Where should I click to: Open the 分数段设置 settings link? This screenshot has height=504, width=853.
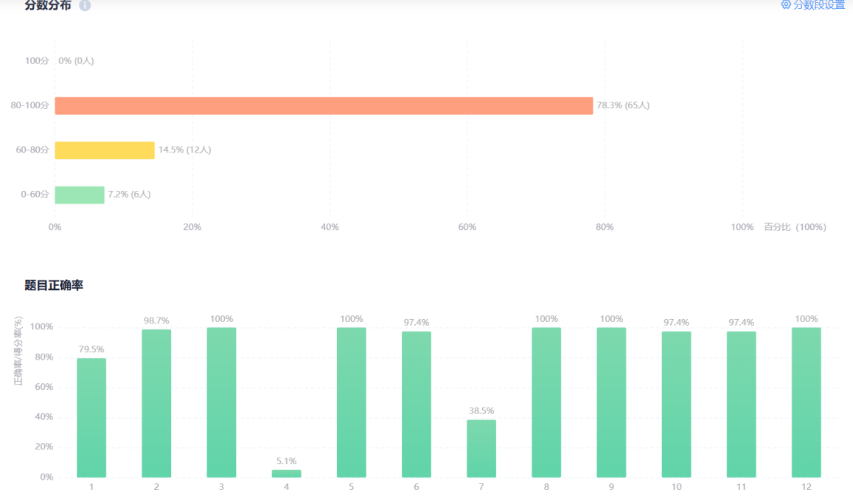click(818, 5)
